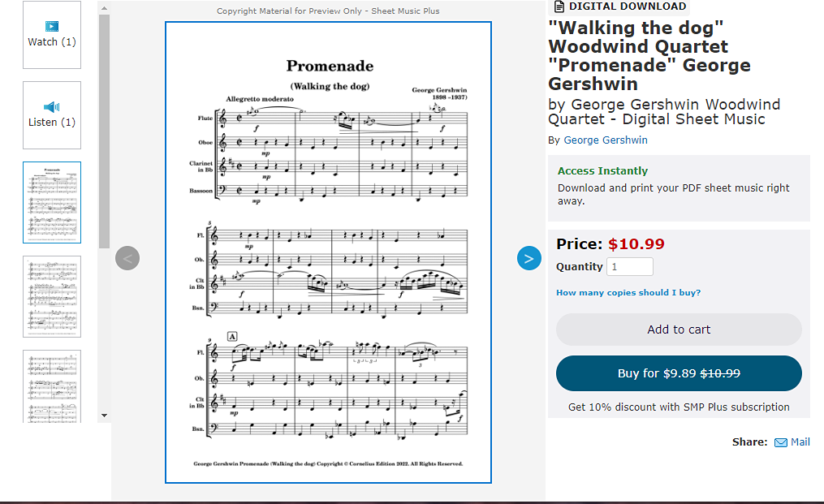Click the Add to cart button

tap(679, 330)
